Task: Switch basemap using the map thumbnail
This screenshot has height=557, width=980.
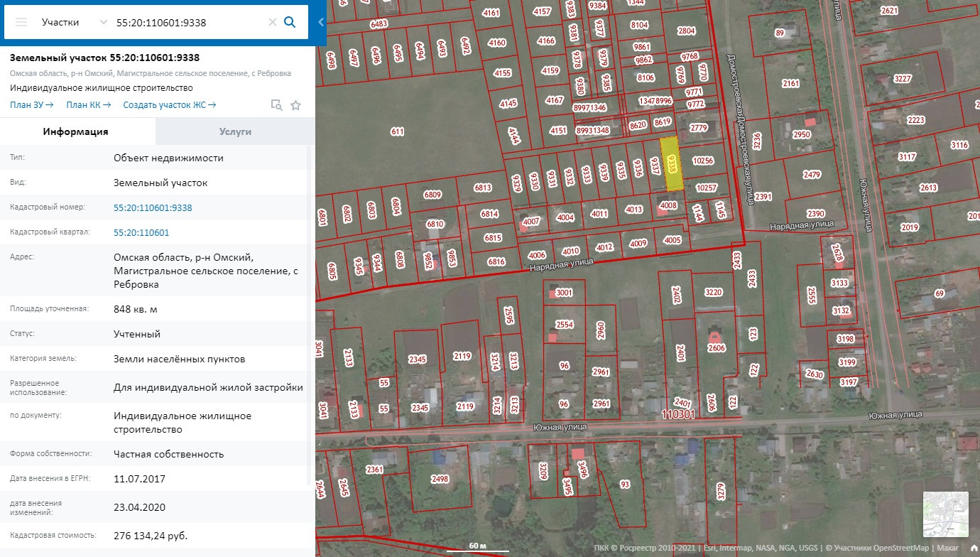Action: [x=945, y=514]
